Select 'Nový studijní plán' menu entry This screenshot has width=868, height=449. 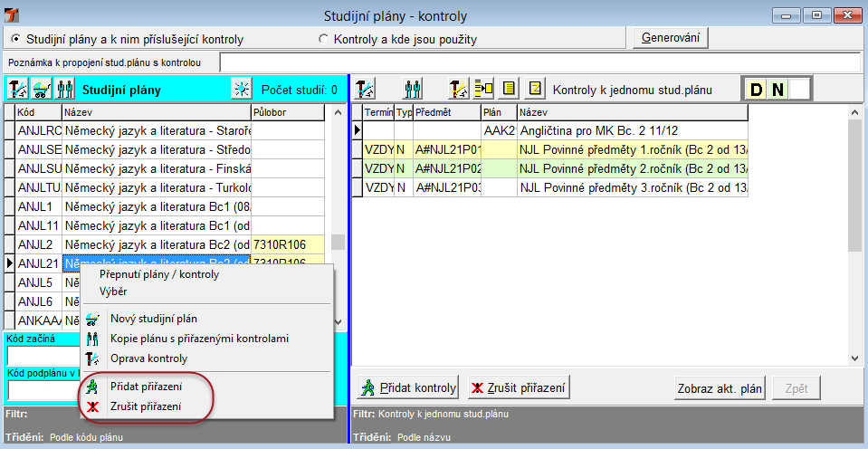(x=153, y=319)
